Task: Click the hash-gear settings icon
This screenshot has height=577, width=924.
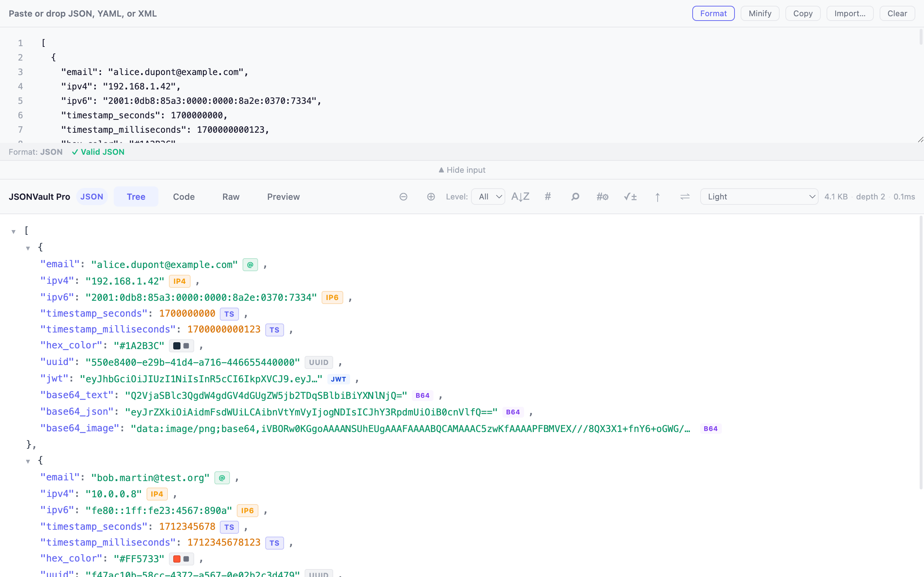Action: point(602,197)
